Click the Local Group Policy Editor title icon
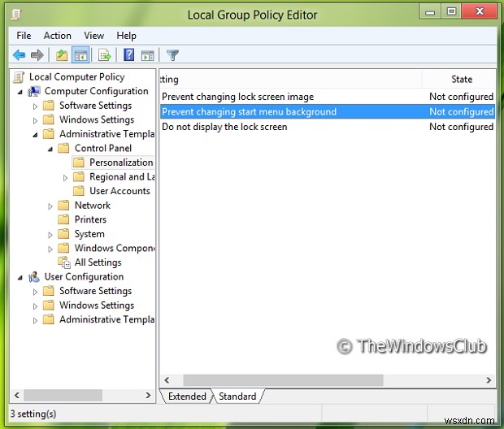This screenshot has width=504, height=429. 16,15
